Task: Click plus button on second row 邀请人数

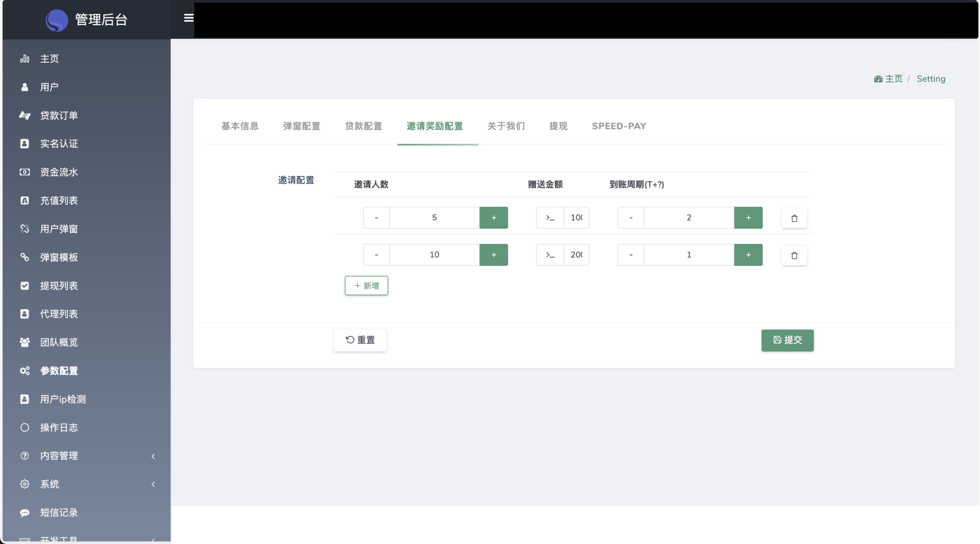Action: point(493,255)
